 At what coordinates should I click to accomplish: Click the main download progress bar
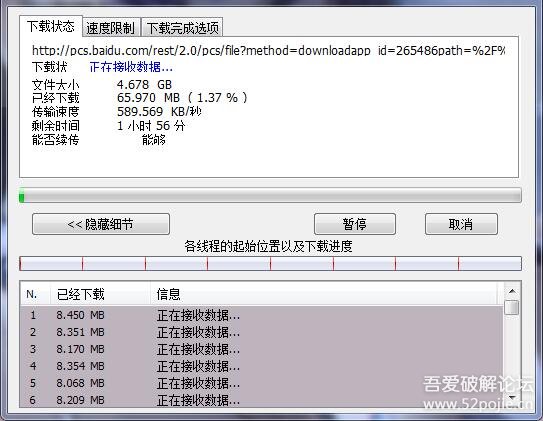(x=270, y=196)
